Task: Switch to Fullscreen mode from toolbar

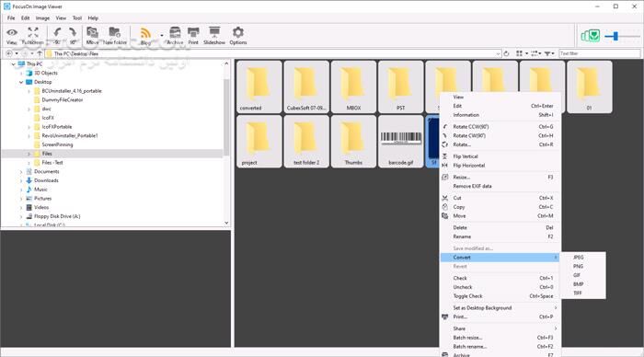Action: click(x=32, y=35)
